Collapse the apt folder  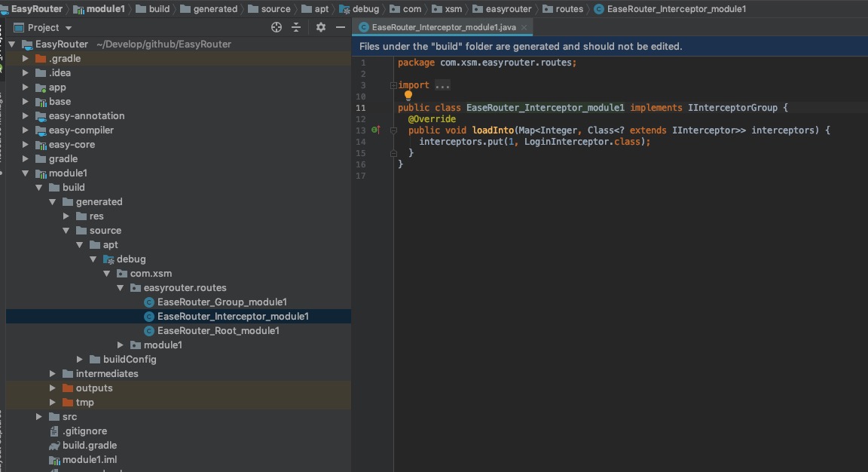point(80,245)
